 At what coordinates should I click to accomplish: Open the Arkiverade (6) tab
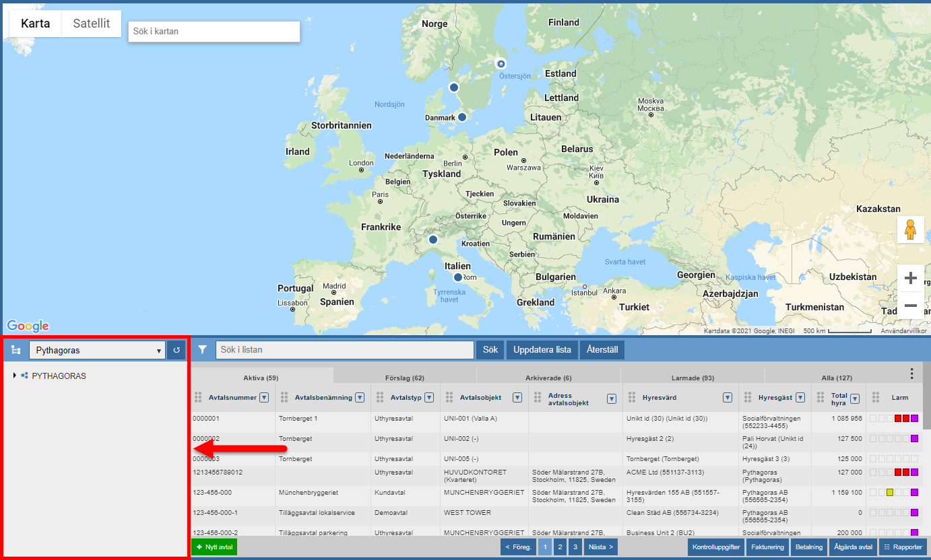click(x=548, y=378)
